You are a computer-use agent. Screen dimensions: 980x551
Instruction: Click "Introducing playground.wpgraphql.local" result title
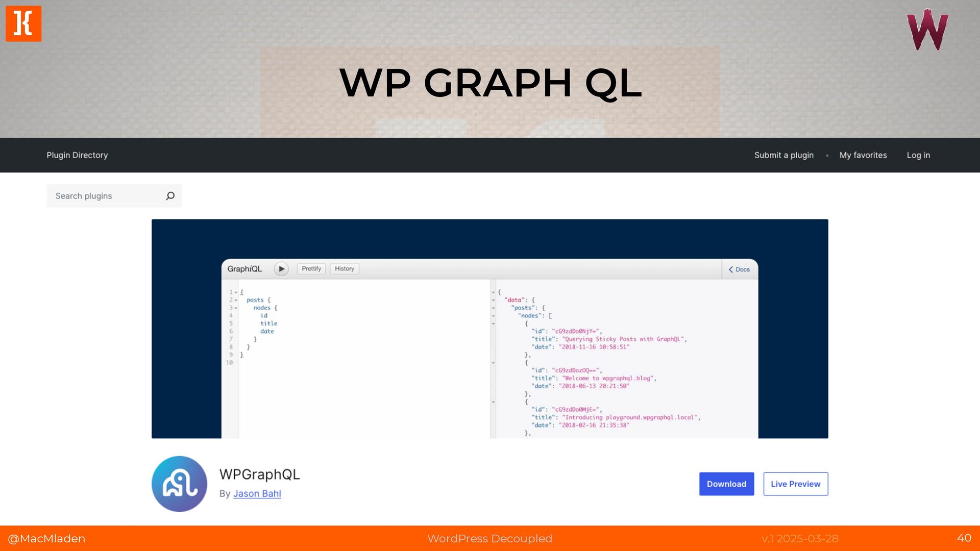click(x=631, y=417)
